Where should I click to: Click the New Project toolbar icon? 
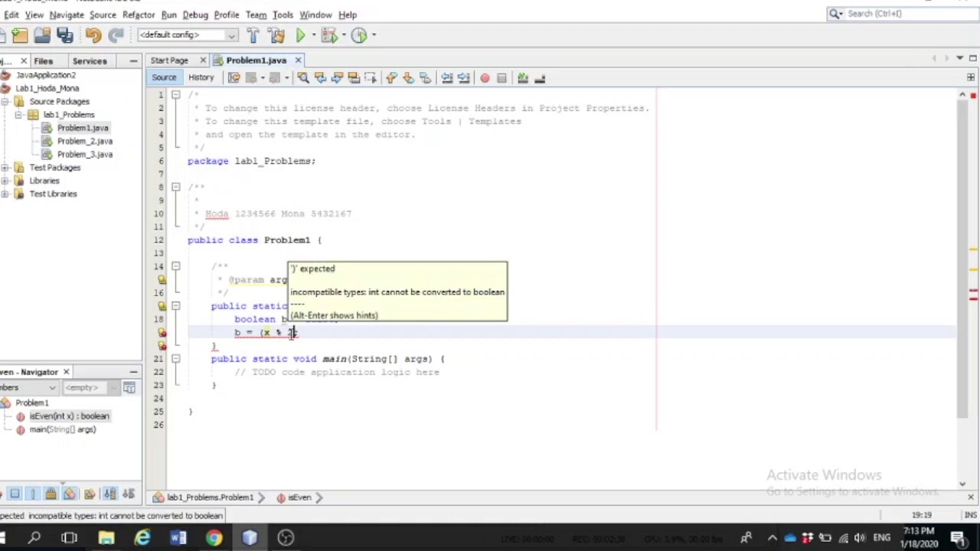20,35
